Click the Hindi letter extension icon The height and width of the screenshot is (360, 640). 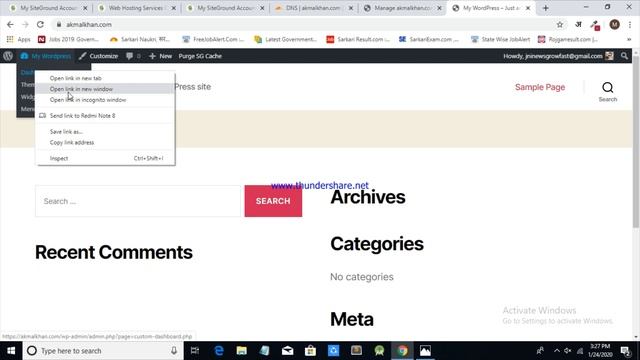click(578, 24)
